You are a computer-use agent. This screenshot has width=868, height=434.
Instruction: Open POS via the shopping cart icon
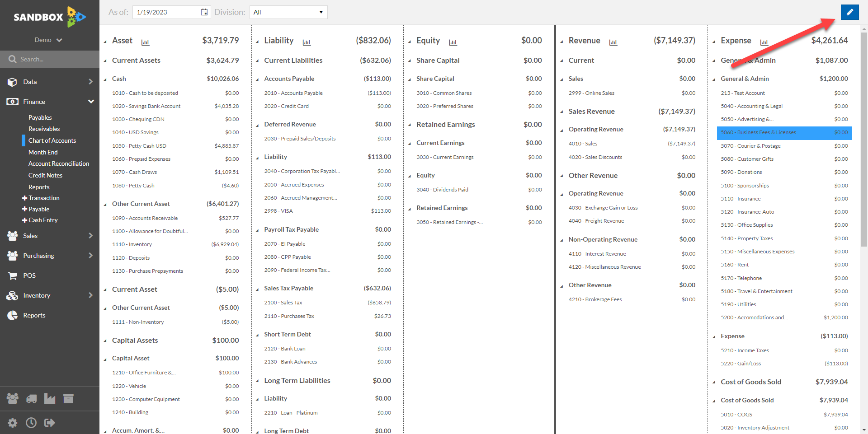(12, 275)
